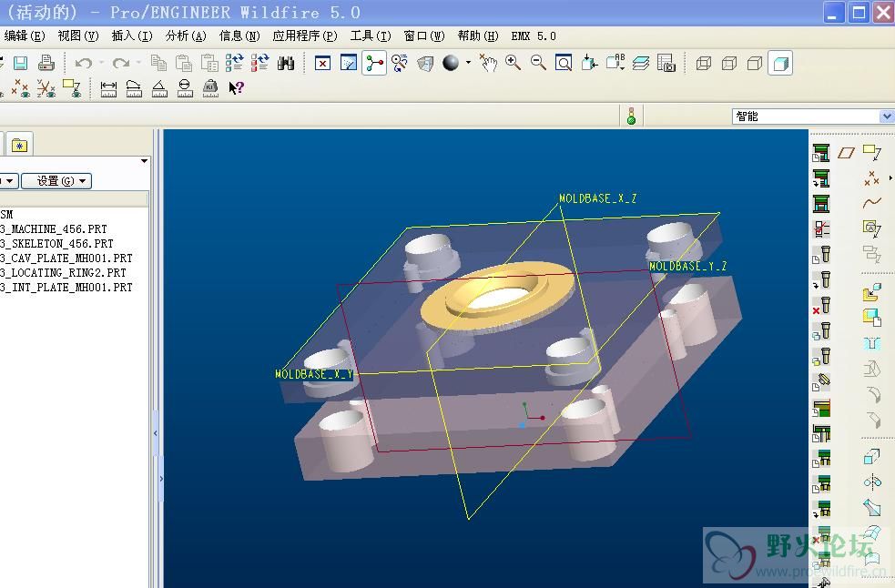Screen dimensions: 895x588
Task: Open the Layers icon
Action: [640, 63]
